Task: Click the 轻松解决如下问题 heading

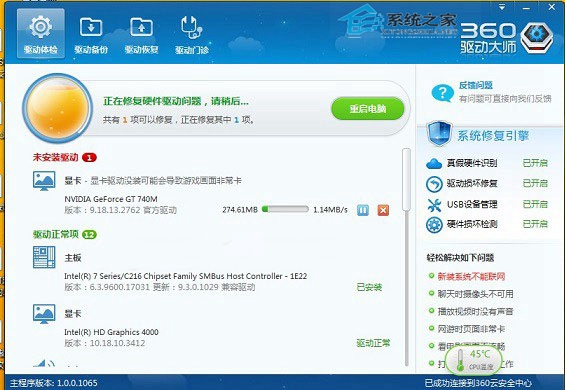Action: point(460,258)
